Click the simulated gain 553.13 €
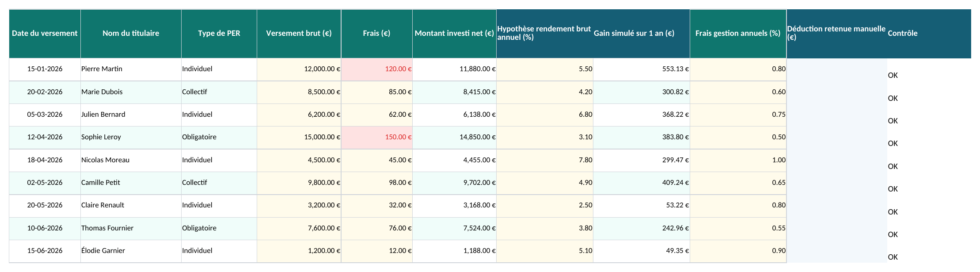Image resolution: width=980 pixels, height=272 pixels. (642, 69)
